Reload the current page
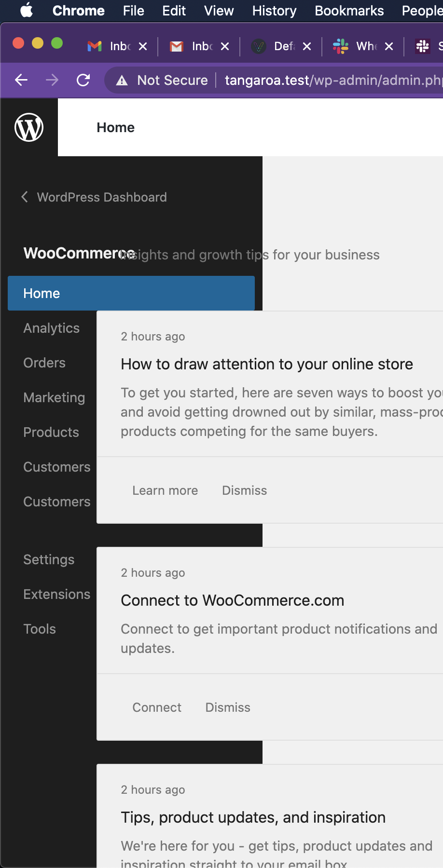The height and width of the screenshot is (868, 443). coord(83,80)
